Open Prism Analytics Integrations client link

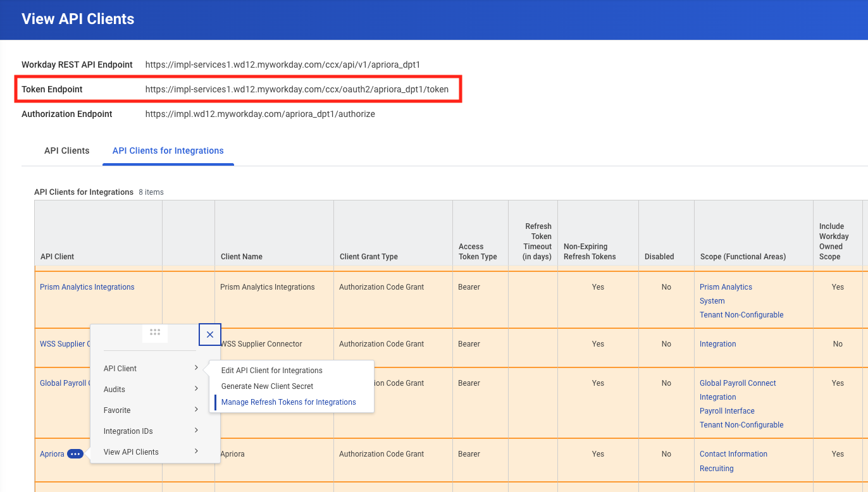[87, 287]
